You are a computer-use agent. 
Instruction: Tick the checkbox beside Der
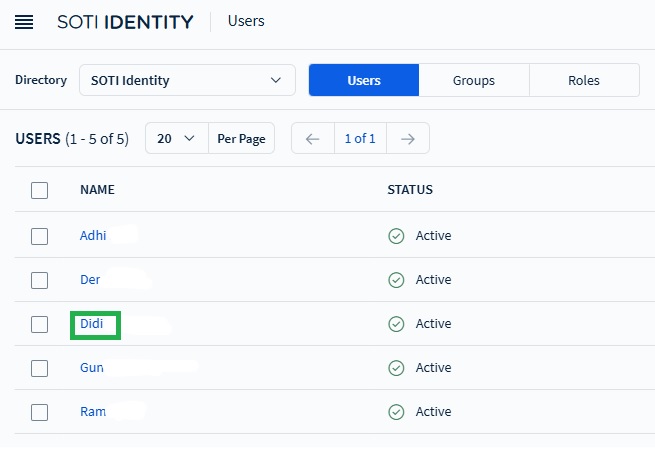(40, 280)
